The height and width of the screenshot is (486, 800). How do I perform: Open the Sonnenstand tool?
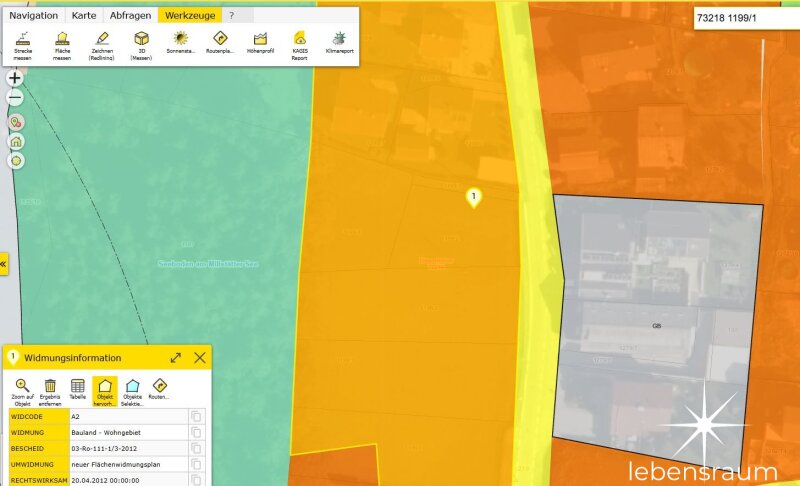180,44
